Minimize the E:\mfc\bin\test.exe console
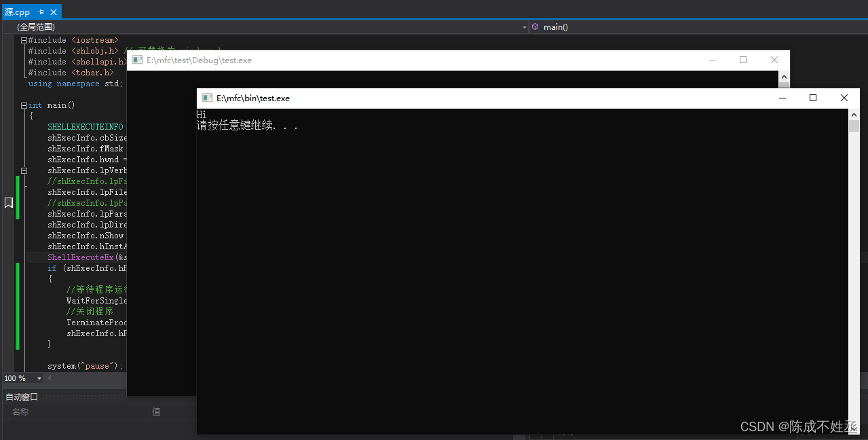Screen dimensions: 868x440 click(782, 98)
